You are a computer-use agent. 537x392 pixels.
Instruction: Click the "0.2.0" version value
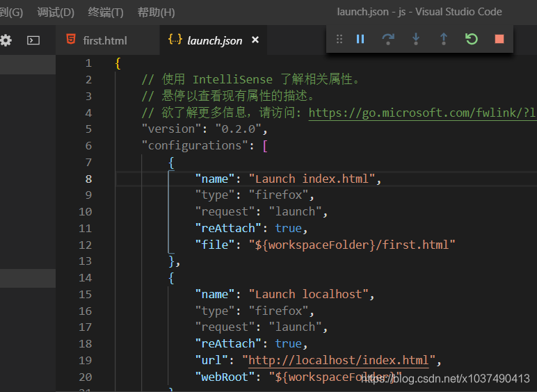coord(239,129)
